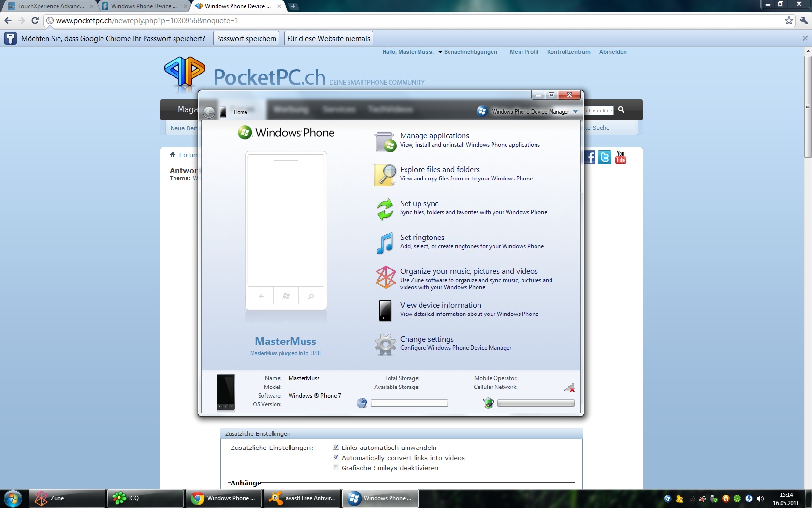812x508 pixels.
Task: Open Explore files and folders link
Action: click(x=440, y=170)
